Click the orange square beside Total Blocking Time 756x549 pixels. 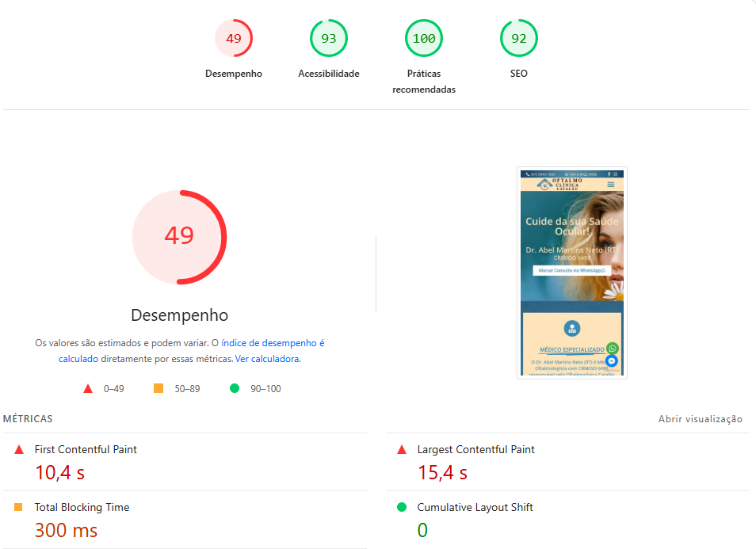18,507
